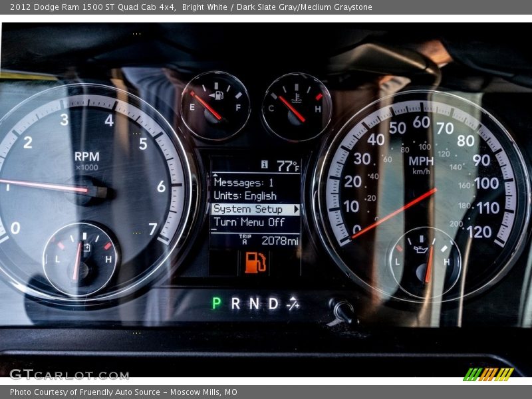Image resolution: width=532 pixels, height=399 pixels.
Task: Click the F mark on fuel gauge
Action: pos(238,108)
